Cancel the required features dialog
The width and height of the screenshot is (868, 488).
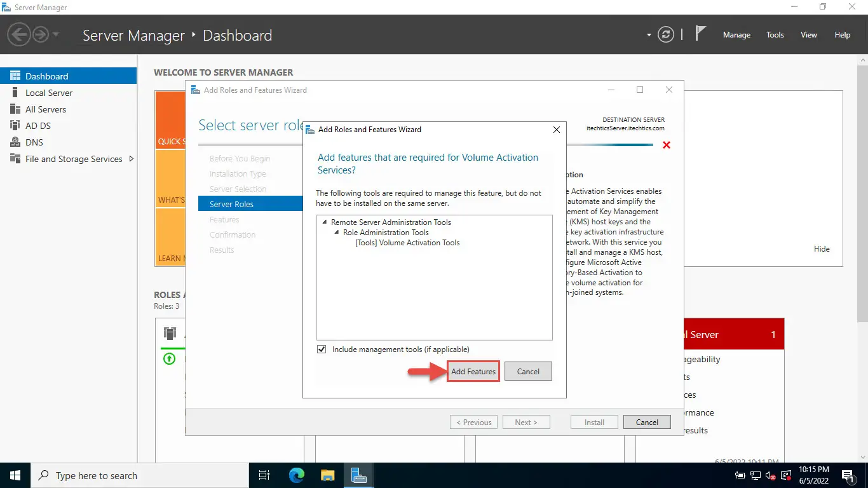pos(527,372)
